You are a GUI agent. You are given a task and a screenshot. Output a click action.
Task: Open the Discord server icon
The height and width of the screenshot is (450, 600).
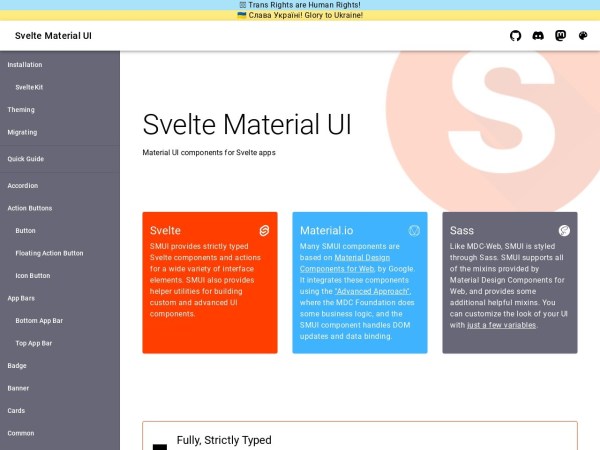[538, 36]
